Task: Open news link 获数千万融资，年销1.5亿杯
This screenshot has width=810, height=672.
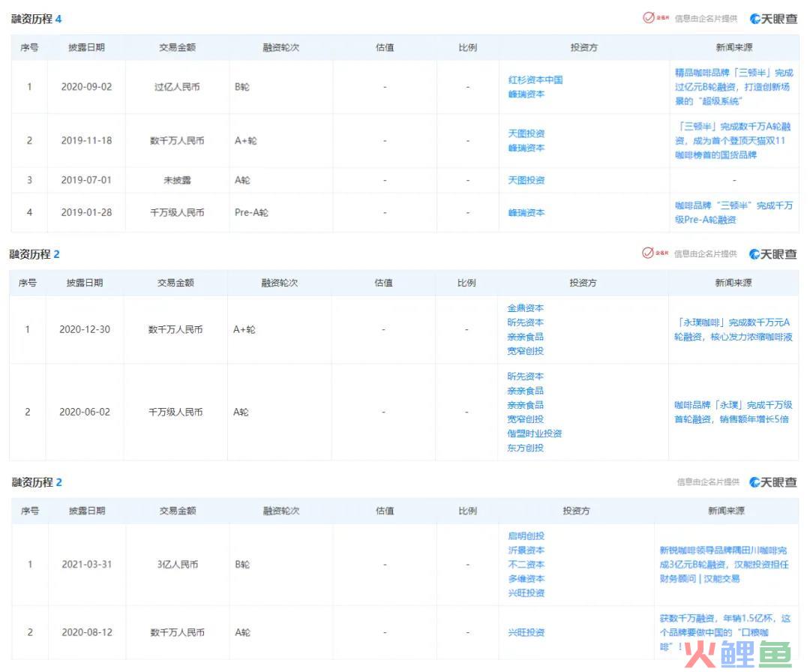Action: 724,632
